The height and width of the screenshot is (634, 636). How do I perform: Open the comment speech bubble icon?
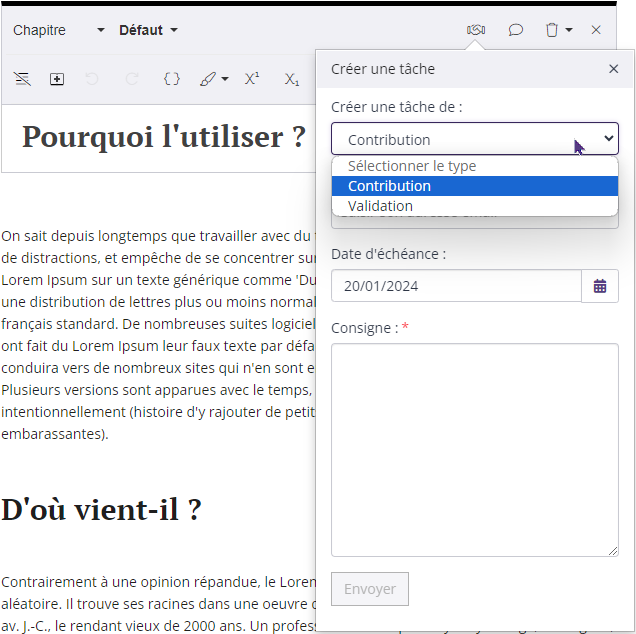(516, 30)
